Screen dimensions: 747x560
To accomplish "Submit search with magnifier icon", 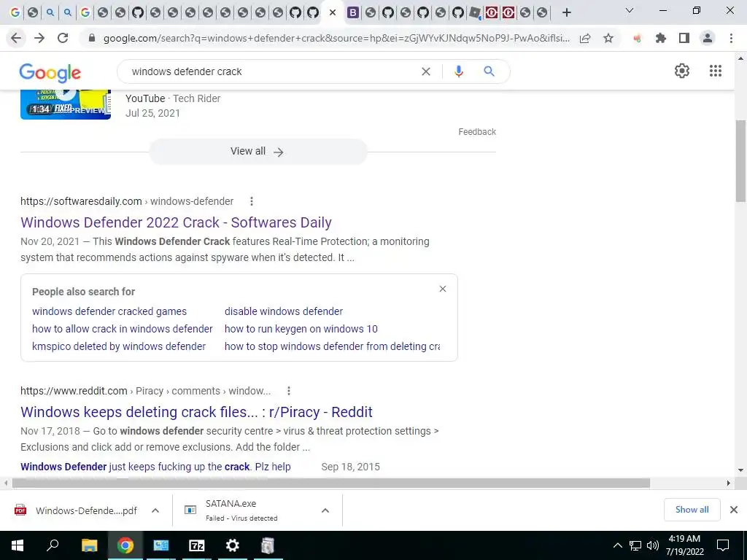I will coord(489,71).
